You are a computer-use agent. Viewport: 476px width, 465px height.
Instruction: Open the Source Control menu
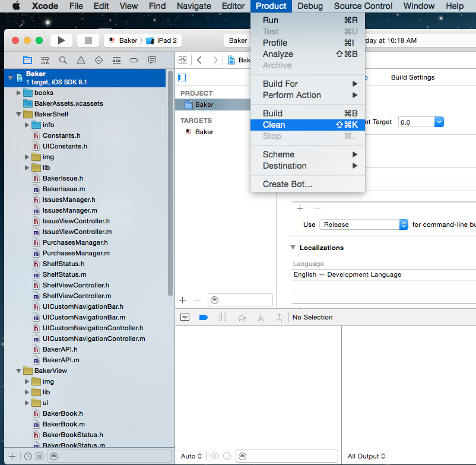pos(363,6)
